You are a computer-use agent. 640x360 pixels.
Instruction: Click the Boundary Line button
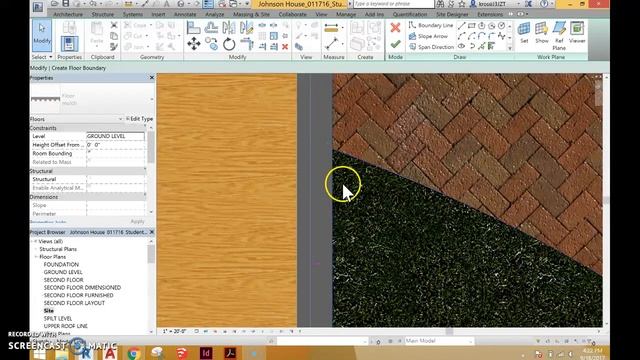pyautogui.click(x=431, y=25)
